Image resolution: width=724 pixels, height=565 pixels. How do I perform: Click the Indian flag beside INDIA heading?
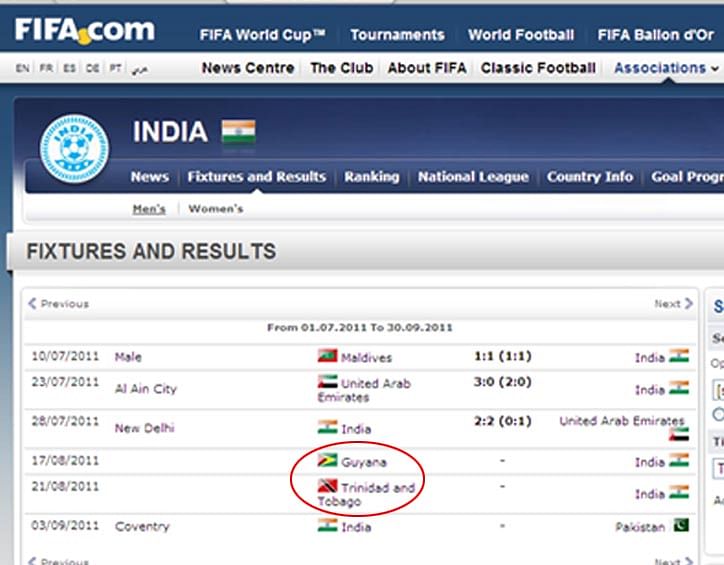238,132
